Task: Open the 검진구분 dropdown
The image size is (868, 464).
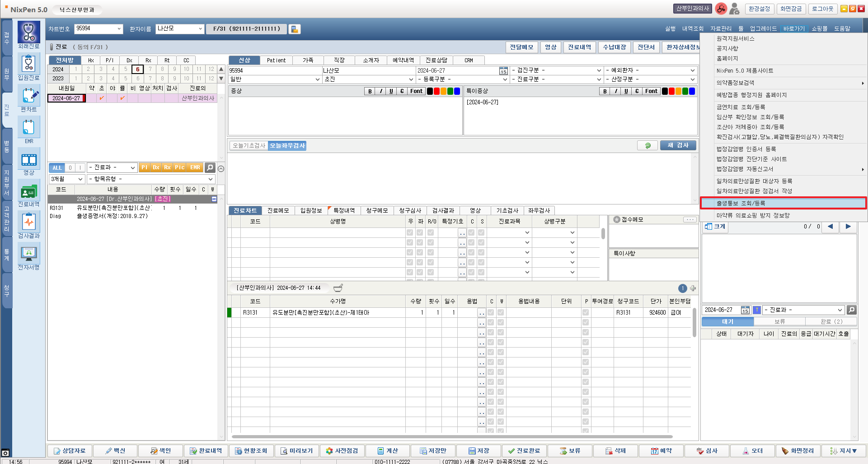Action: 556,70
